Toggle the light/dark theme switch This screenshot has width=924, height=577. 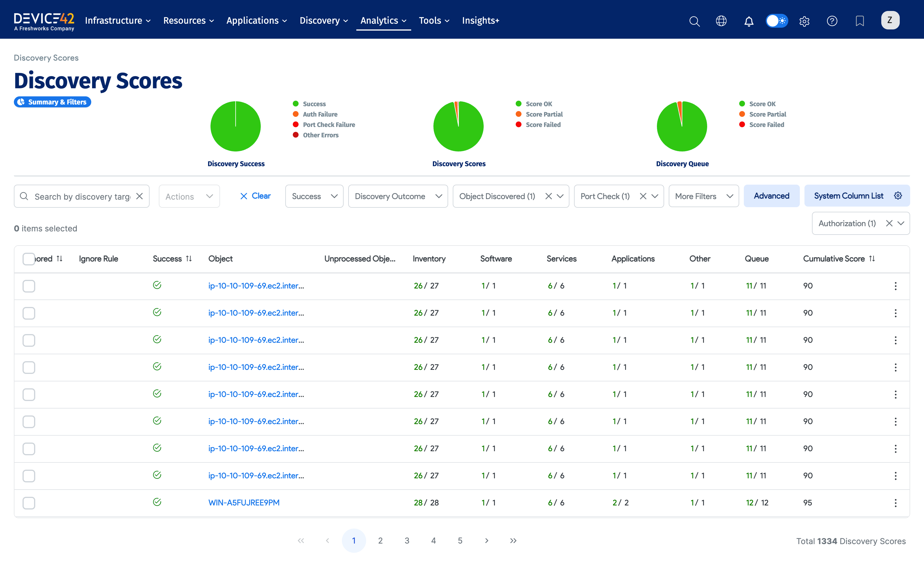(777, 21)
